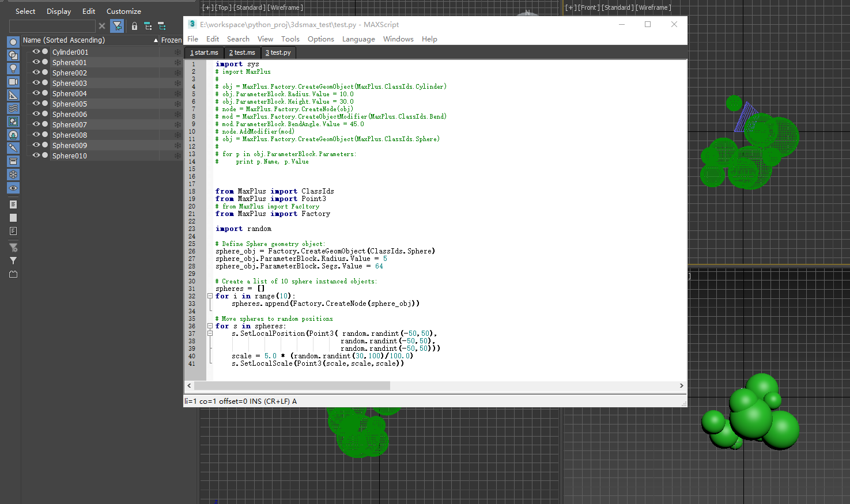The width and height of the screenshot is (850, 504).
Task: Click the Invert Display icon
Action: point(13,231)
